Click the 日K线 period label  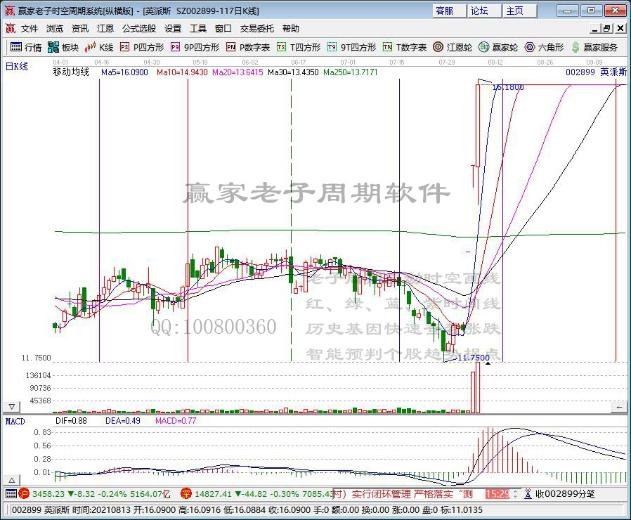tap(16, 66)
